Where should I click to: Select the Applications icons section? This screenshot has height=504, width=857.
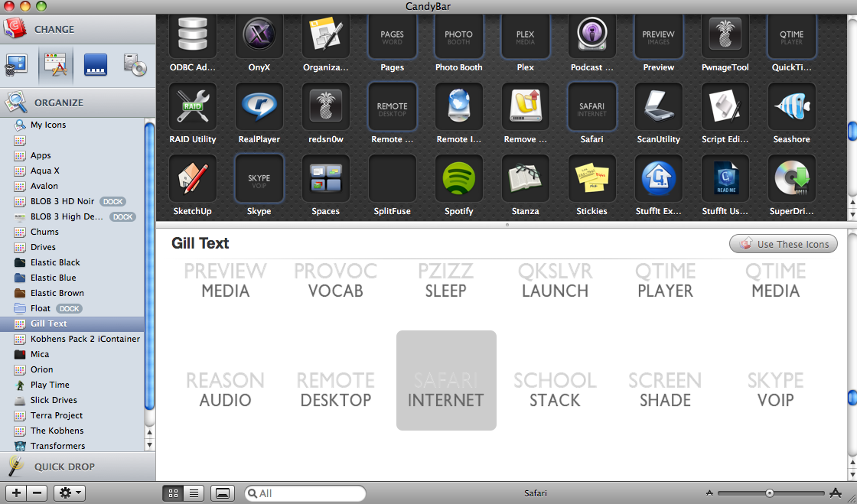pos(56,66)
